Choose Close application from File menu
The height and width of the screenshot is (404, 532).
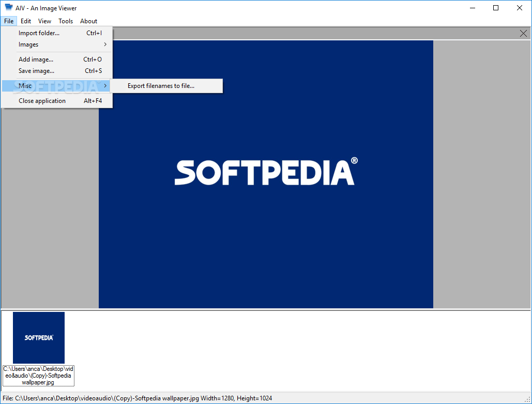point(57,101)
